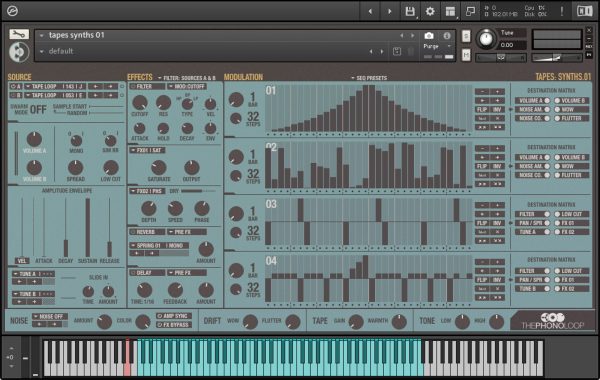Click INV button for sequencer 04
Viewport: 600px width, 380px height.
point(497,280)
